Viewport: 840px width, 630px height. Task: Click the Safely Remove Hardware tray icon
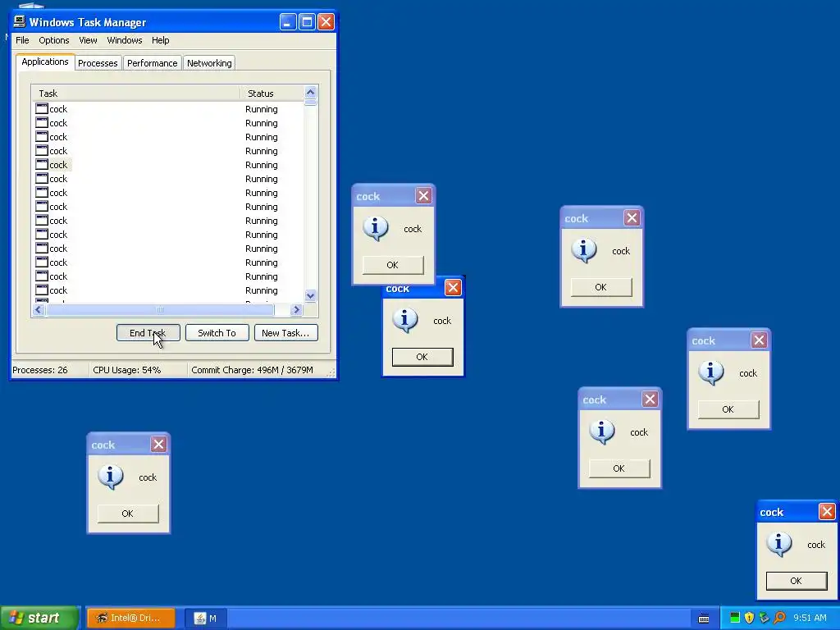pyautogui.click(x=765, y=618)
